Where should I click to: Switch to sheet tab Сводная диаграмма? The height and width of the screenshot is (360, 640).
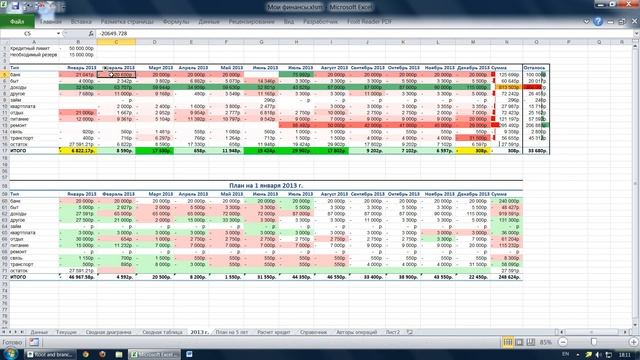pyautogui.click(x=109, y=332)
